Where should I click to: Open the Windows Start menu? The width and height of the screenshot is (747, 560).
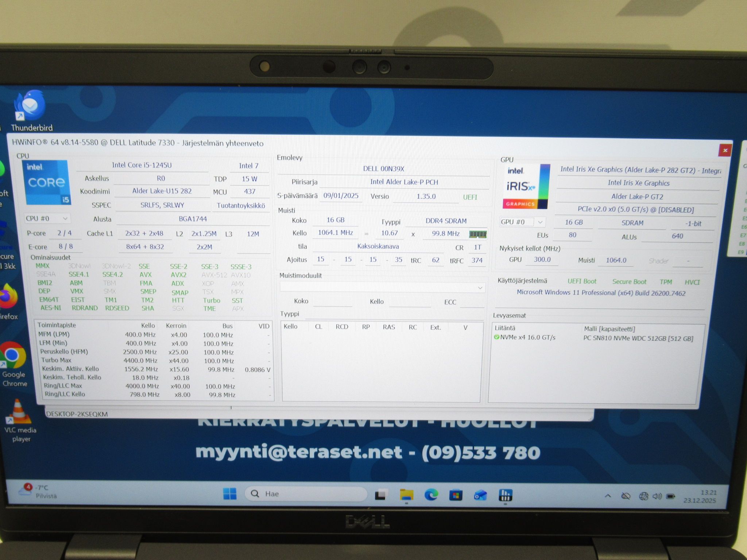(x=230, y=494)
